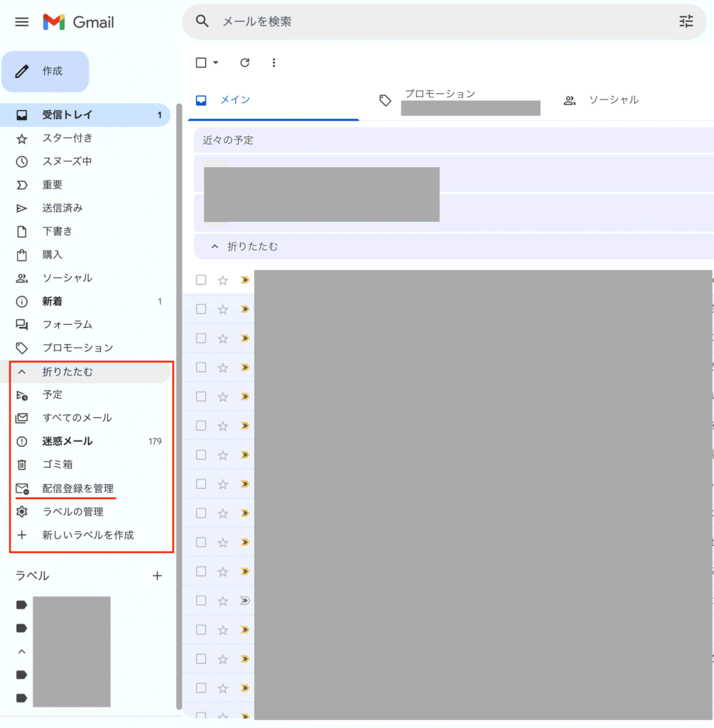Open the more options three-dot menu
Screen dimensions: 714x728
[274, 63]
